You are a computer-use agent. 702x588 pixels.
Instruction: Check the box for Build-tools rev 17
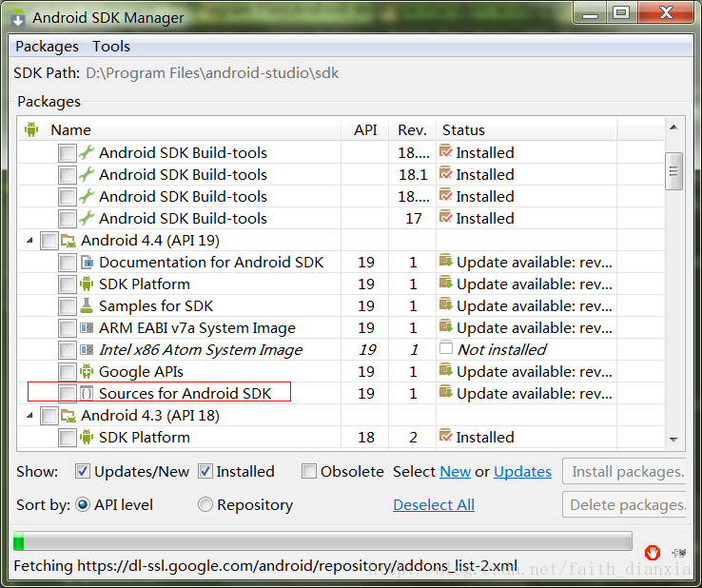point(68,219)
